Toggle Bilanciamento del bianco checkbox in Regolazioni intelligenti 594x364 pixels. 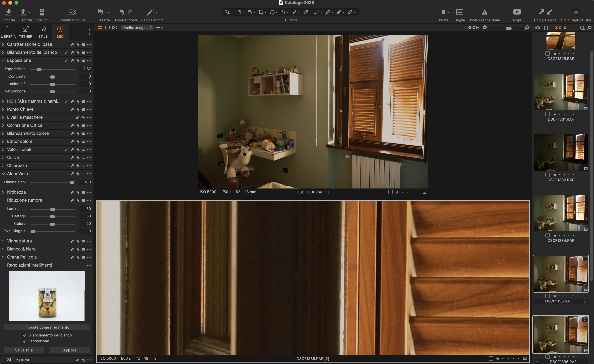pos(24,335)
